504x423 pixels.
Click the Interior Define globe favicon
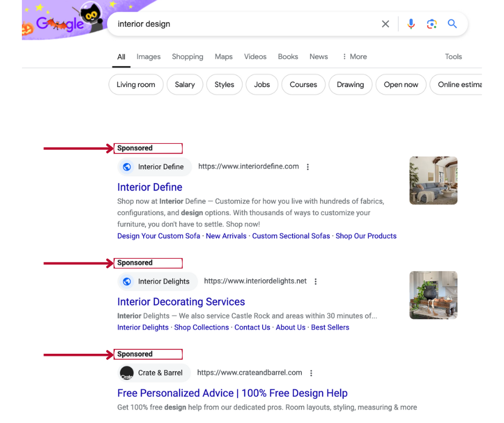127,167
